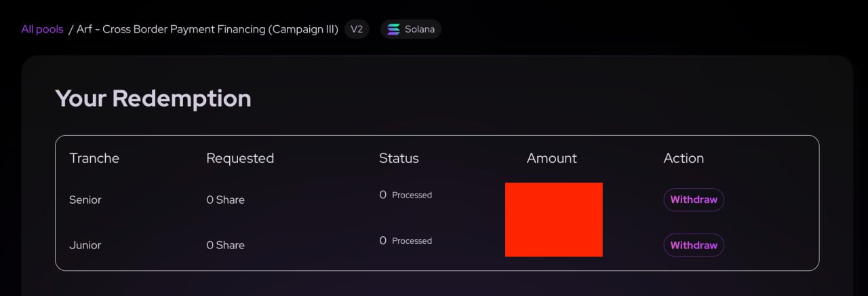This screenshot has height=296, width=868.
Task: Click the Solana network label text
Action: (420, 29)
